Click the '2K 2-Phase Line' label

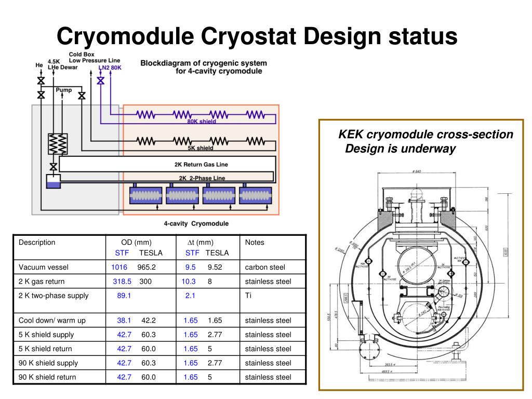202,178
